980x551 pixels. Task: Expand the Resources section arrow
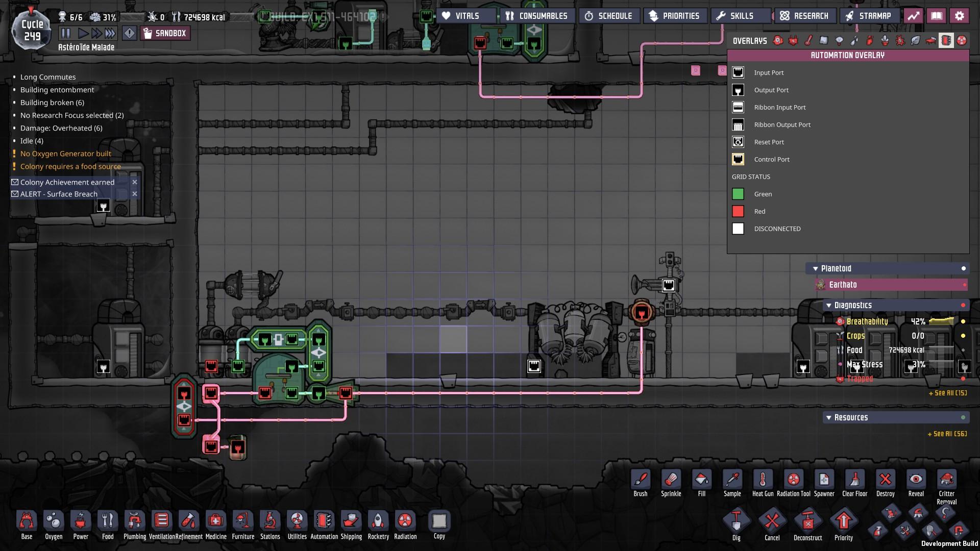(x=828, y=418)
